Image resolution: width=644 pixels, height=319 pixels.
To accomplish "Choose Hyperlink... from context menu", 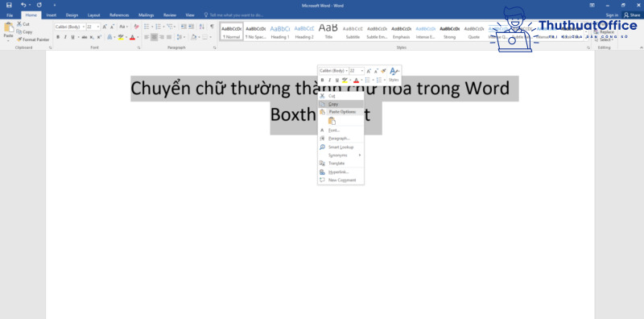I will tap(341, 172).
